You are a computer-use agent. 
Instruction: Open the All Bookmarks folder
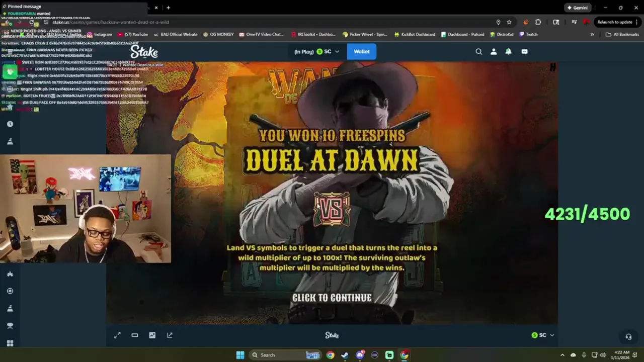pos(622,34)
